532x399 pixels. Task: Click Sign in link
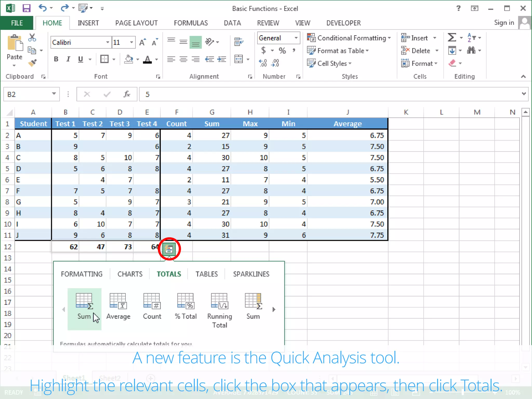[x=504, y=23]
